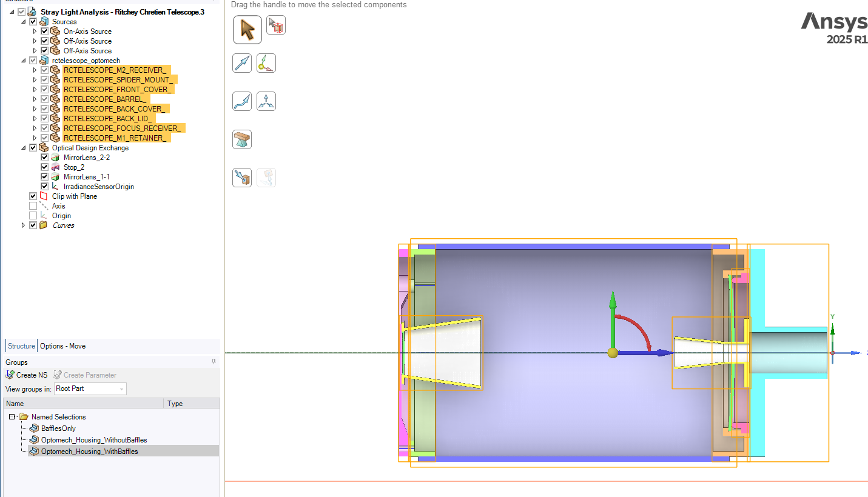Expand the RCTELESCOPE_SPIDER_MOUNT_ node
The image size is (868, 497).
click(35, 80)
